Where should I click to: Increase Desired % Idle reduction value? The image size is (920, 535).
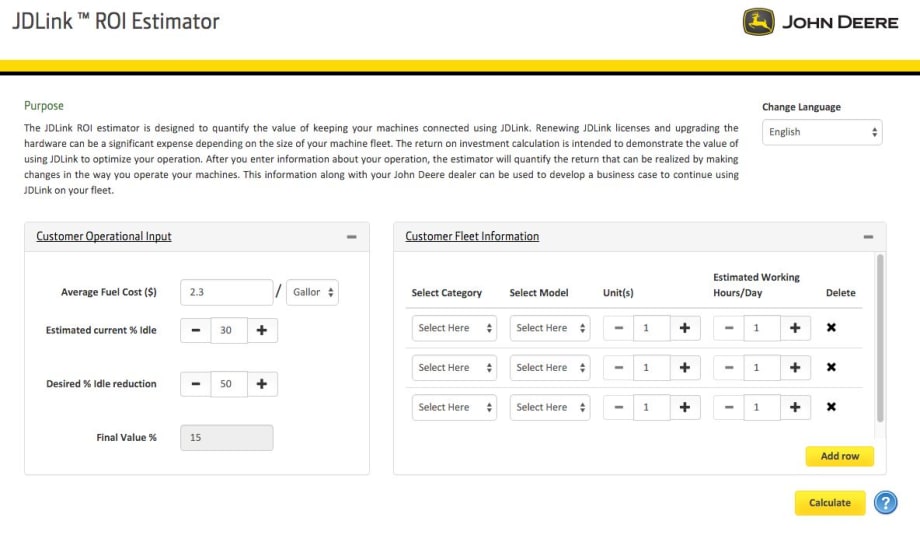[262, 384]
